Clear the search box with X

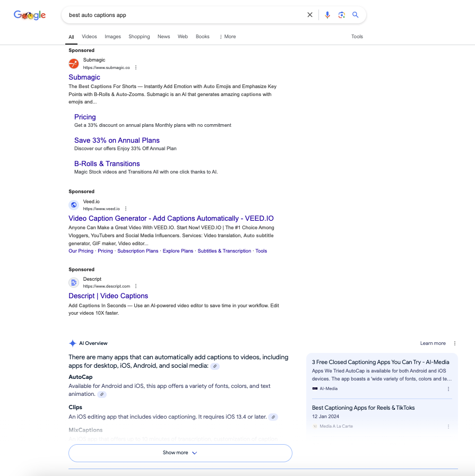point(310,15)
